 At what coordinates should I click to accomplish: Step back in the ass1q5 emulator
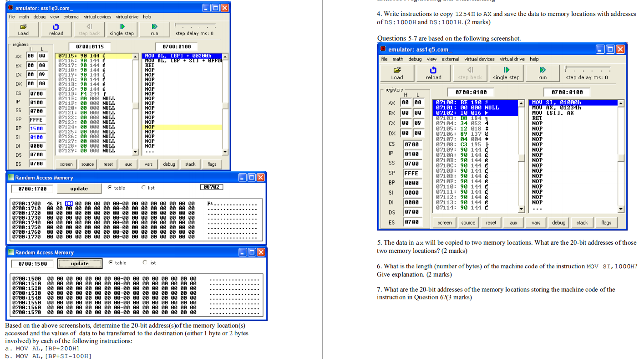470,73
